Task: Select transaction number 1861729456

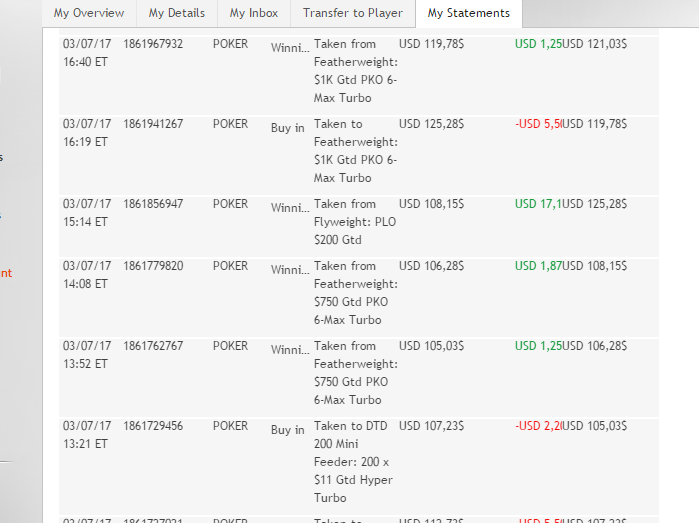Action: 153,427
